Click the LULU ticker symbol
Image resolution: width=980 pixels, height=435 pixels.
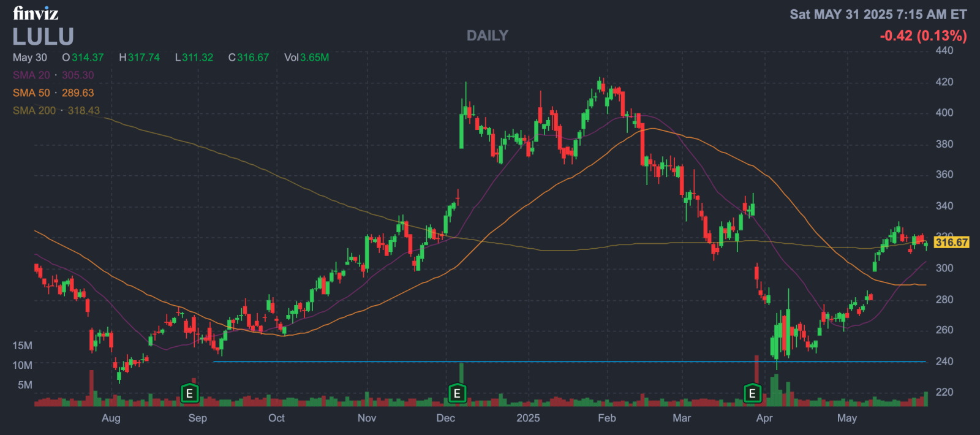pyautogui.click(x=43, y=37)
